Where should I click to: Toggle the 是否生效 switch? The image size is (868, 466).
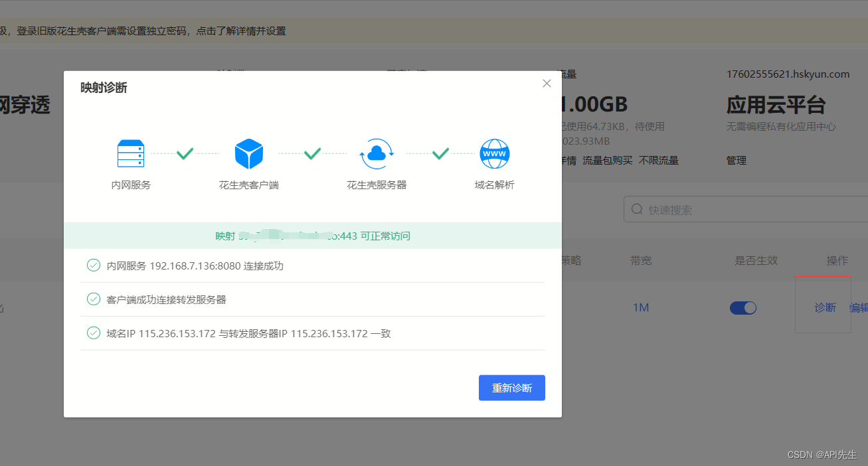[743, 308]
